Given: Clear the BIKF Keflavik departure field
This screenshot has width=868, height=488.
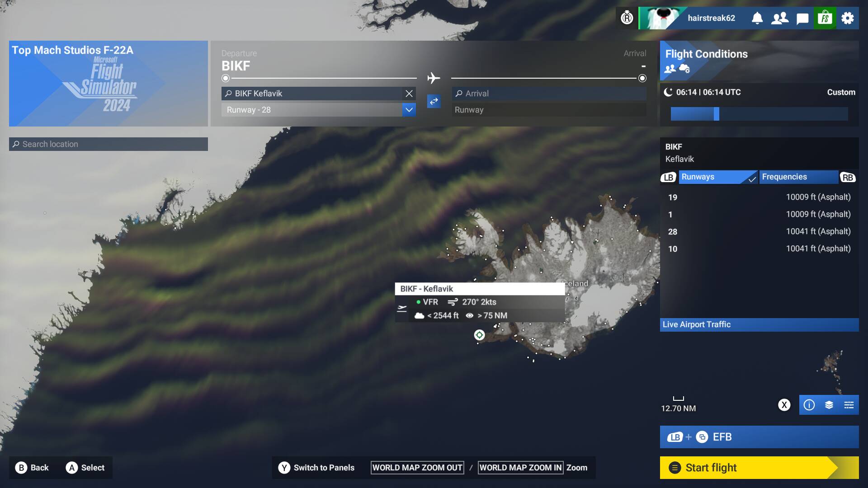Looking at the screenshot, I should (x=409, y=94).
